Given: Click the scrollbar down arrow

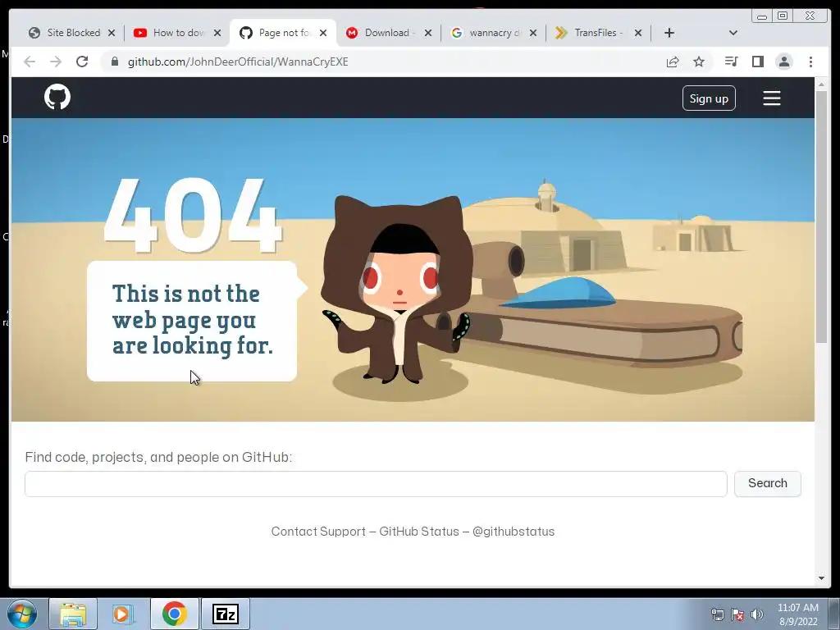Looking at the screenshot, I should tap(821, 578).
